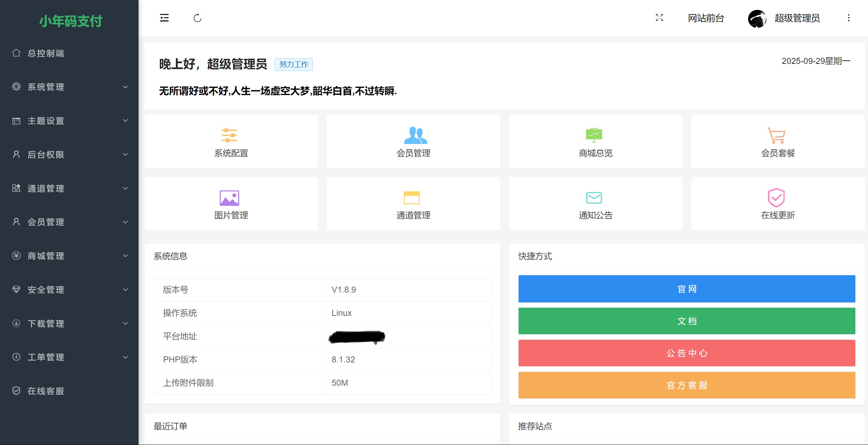Click the 会员套餐 shopping cart icon
The height and width of the screenshot is (445, 868).
[x=776, y=135]
